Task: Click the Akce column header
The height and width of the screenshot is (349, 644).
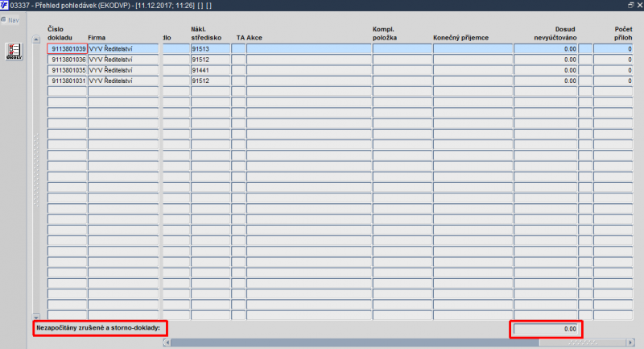Action: (x=254, y=37)
